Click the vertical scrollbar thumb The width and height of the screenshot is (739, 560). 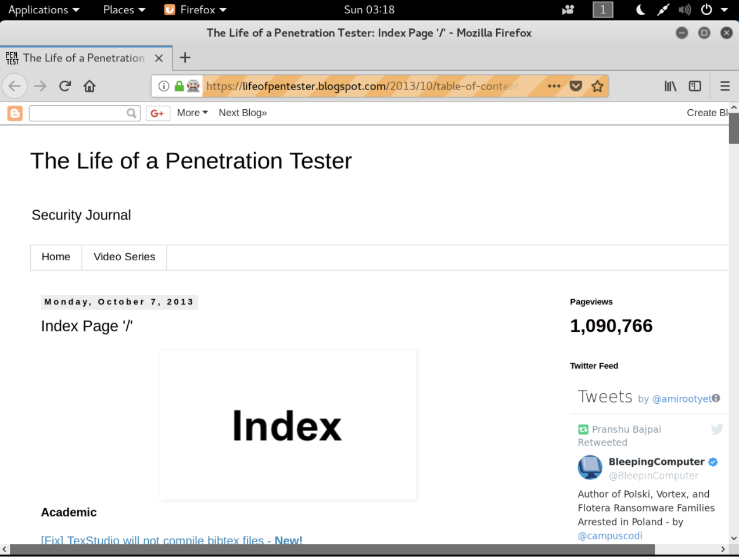[x=734, y=128]
